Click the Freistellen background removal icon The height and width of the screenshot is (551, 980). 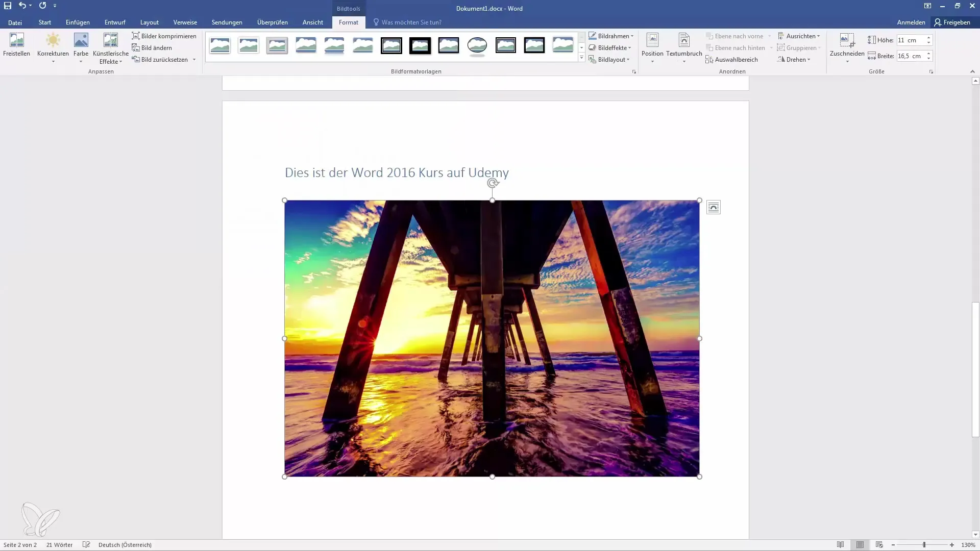[16, 45]
